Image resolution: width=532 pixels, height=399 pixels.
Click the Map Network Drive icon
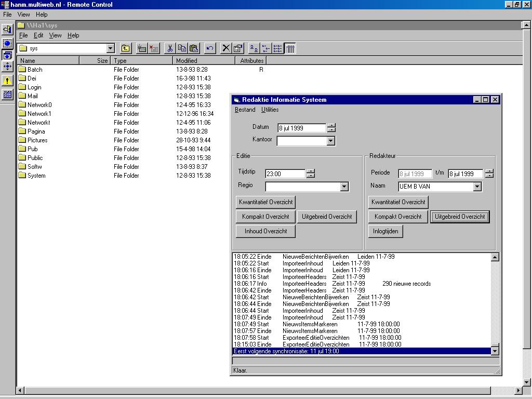pos(141,48)
